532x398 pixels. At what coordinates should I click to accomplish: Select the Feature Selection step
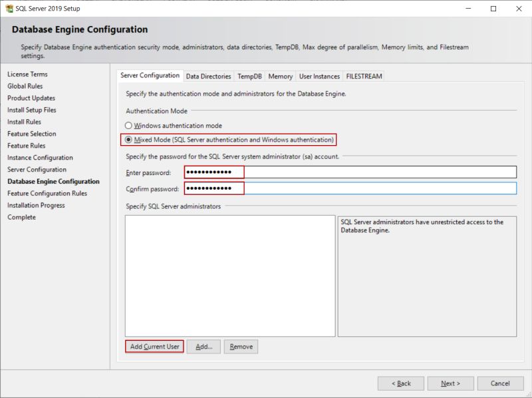[x=31, y=133]
